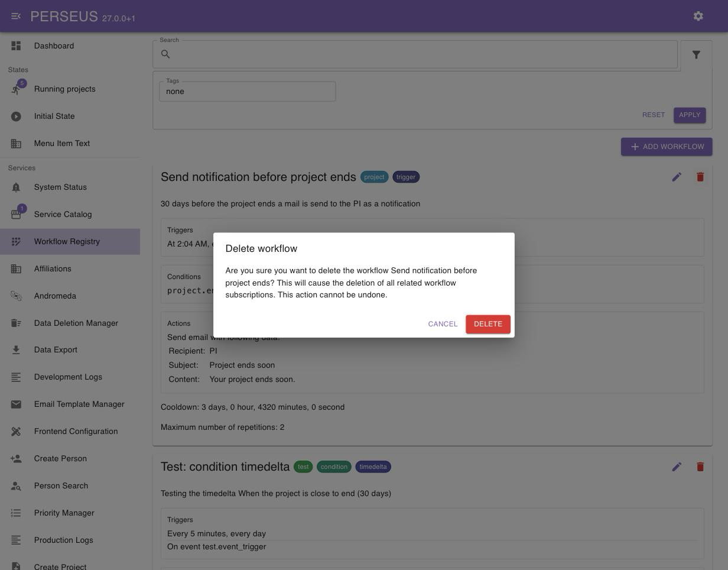
Task: Open Create Person menu item
Action: [x=70, y=459]
